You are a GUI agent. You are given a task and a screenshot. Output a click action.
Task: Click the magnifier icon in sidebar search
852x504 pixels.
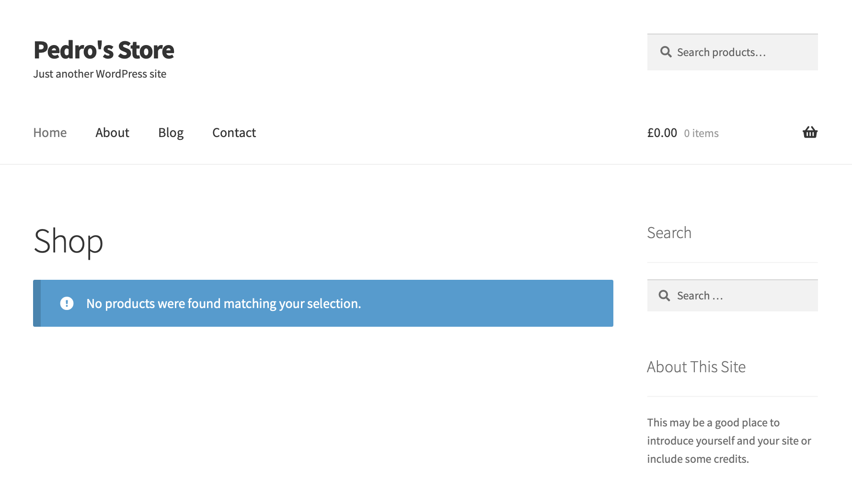coord(664,296)
